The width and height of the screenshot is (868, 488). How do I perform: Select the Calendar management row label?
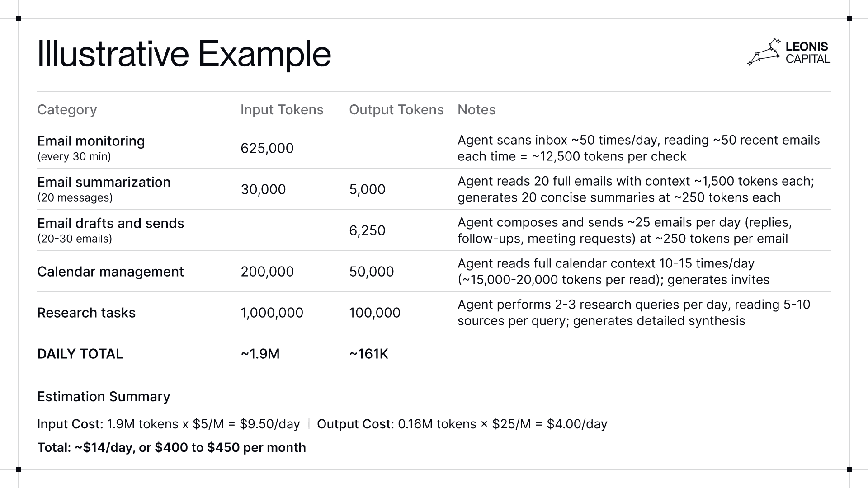coord(110,272)
